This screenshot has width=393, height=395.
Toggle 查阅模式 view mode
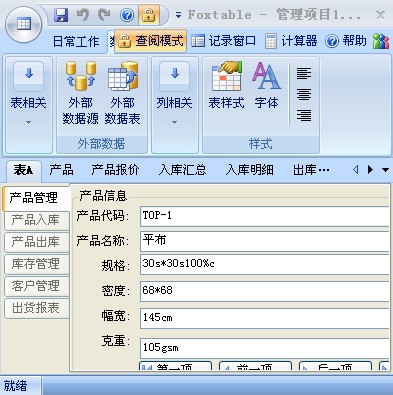(151, 41)
